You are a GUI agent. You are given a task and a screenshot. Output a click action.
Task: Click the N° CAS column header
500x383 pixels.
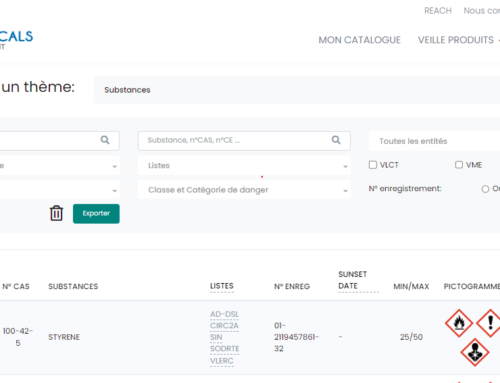[16, 286]
